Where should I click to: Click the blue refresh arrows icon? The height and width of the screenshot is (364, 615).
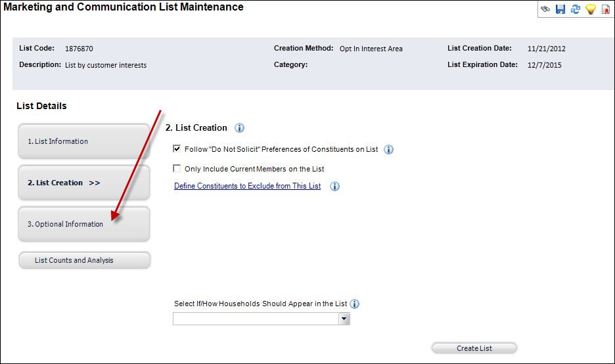pos(576,9)
